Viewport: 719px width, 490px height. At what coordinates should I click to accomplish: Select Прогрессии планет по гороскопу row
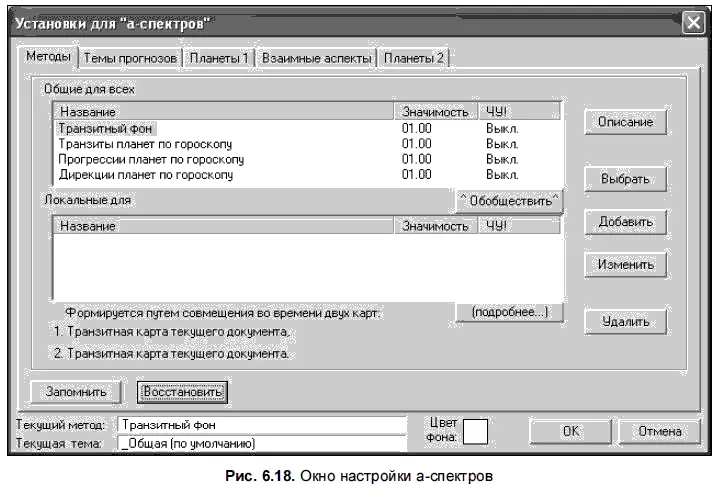[x=151, y=158]
